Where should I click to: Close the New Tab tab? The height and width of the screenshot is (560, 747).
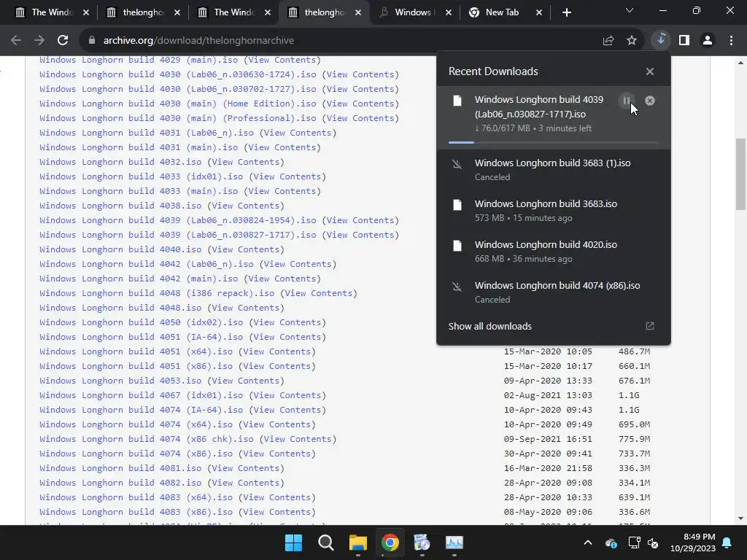coord(539,12)
